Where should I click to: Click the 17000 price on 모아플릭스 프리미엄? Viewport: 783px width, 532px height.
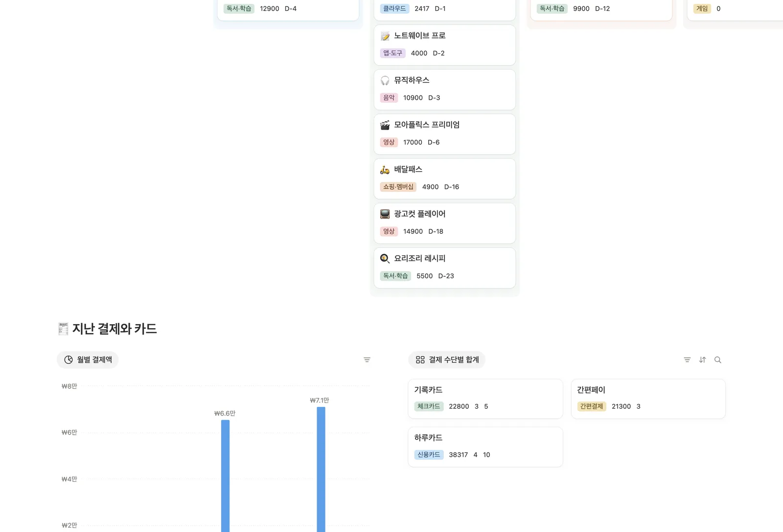coord(413,142)
